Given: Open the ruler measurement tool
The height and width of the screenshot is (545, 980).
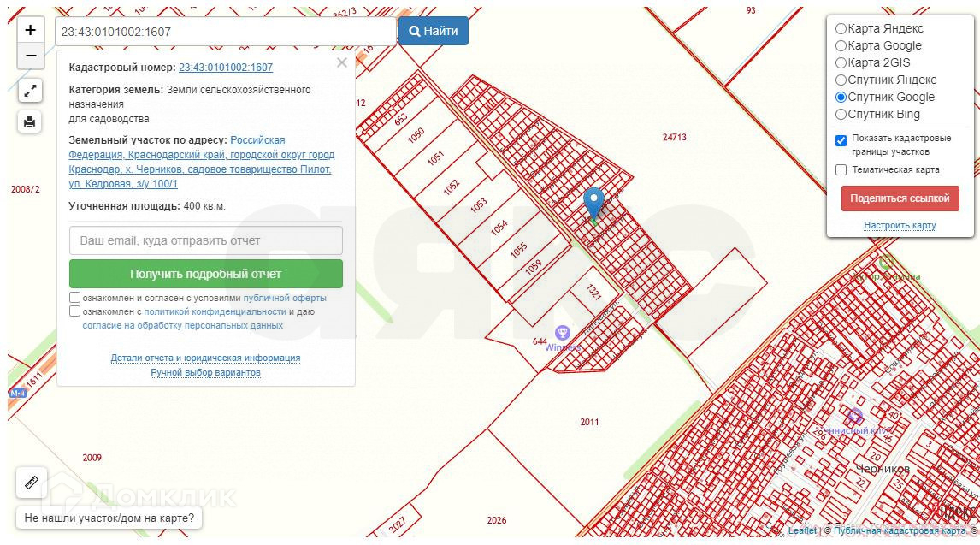Looking at the screenshot, I should [32, 483].
